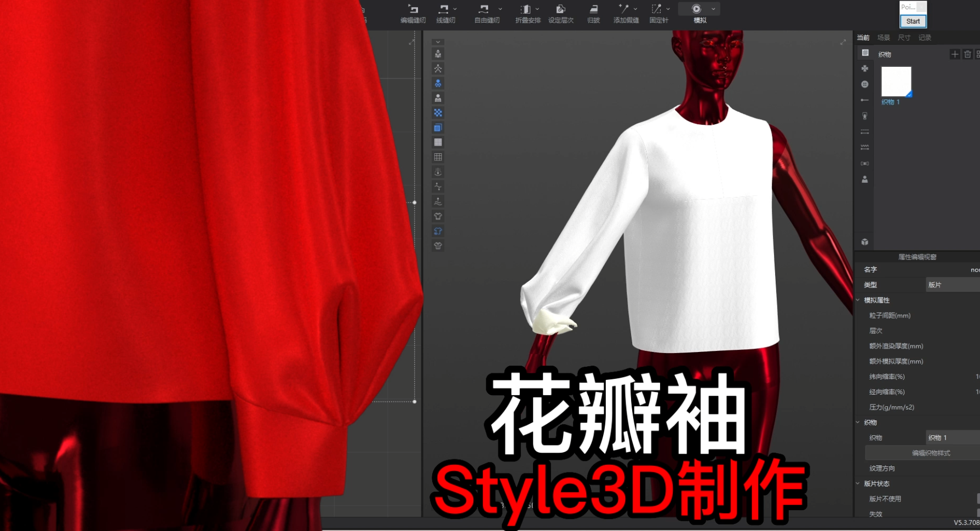The width and height of the screenshot is (980, 531).
Task: Toggle gray solid surface display icon
Action: tap(438, 142)
